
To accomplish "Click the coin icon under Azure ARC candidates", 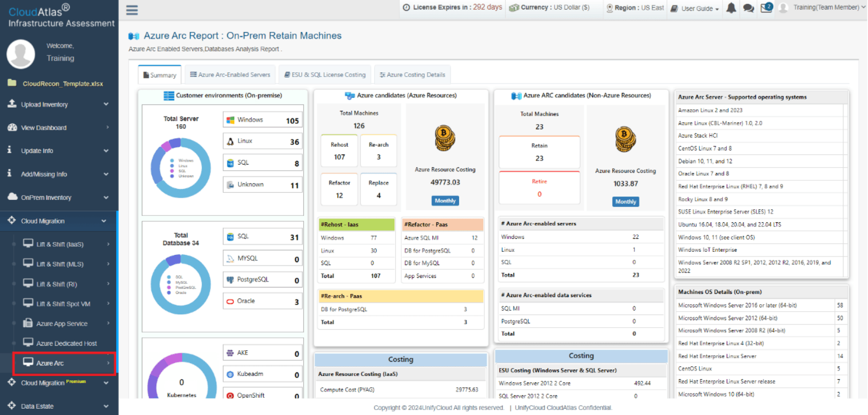I will pos(625,140).
